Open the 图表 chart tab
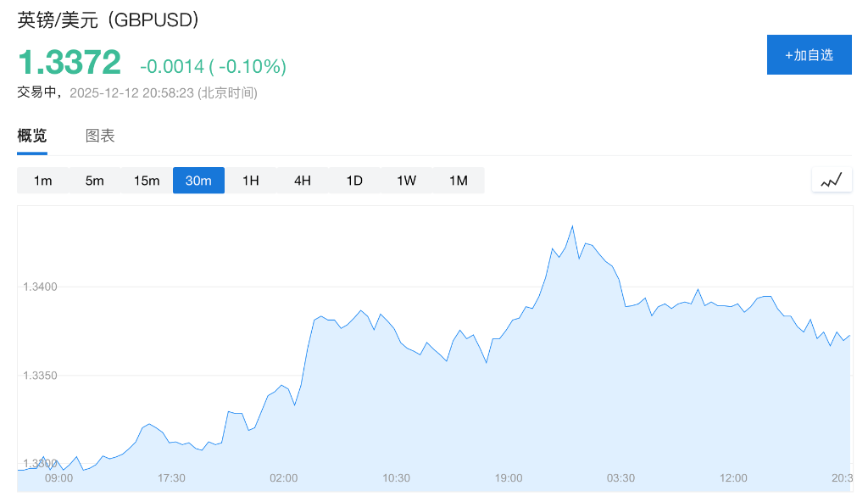The width and height of the screenshot is (868, 502). (x=100, y=136)
